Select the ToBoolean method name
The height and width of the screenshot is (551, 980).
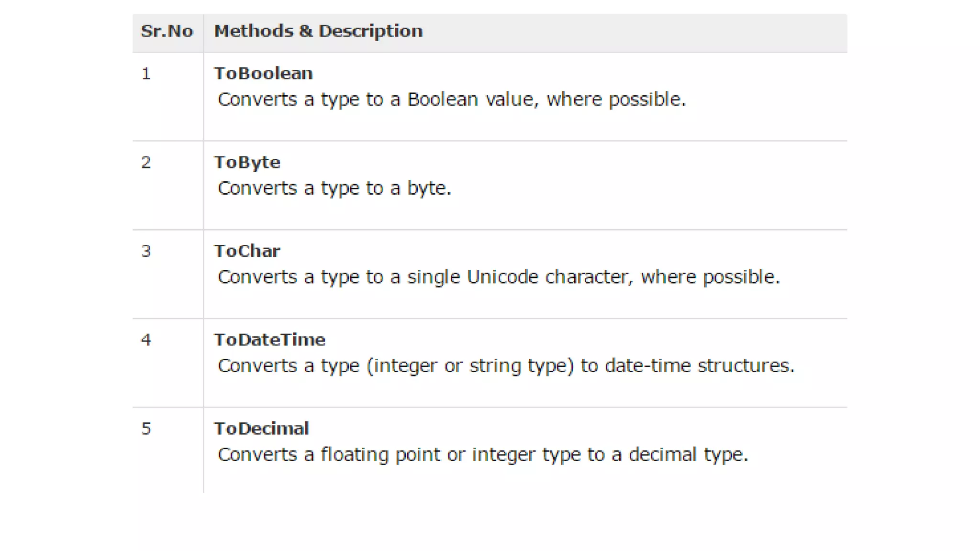coord(263,74)
